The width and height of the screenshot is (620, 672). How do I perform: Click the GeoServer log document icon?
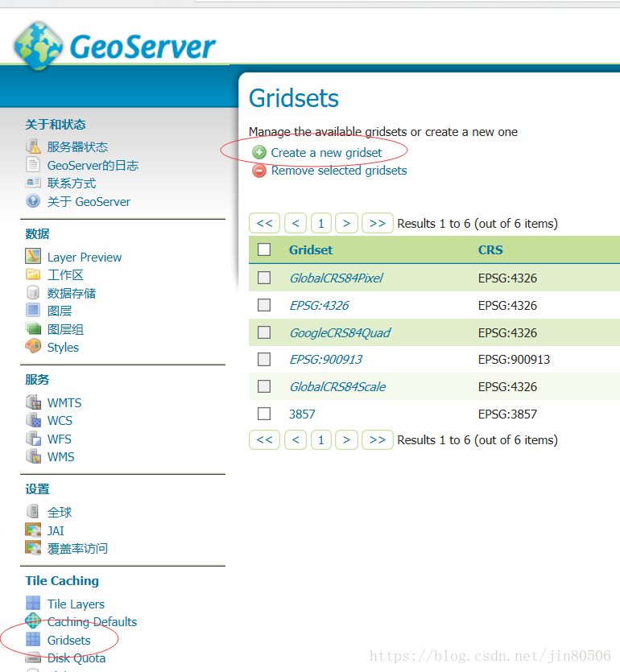point(33,164)
